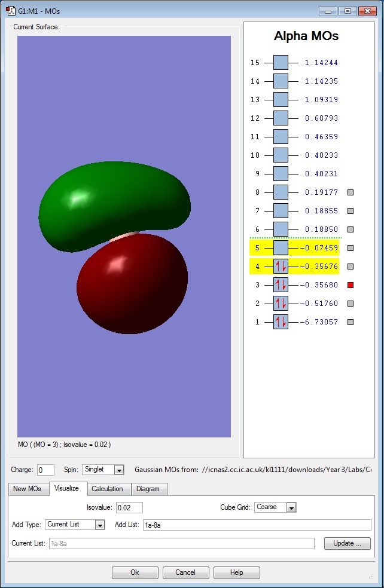This screenshot has height=588, width=384.
Task: Click the energy value 0.18850
Action: click(321, 229)
